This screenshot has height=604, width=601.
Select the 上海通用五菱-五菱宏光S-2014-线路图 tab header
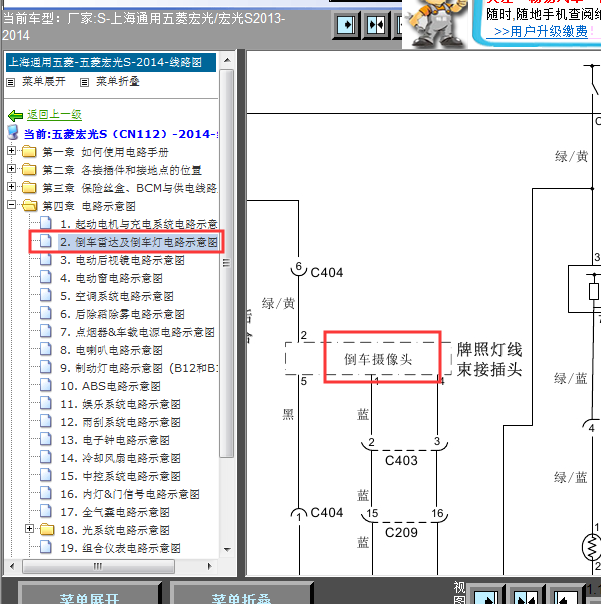tap(111, 62)
